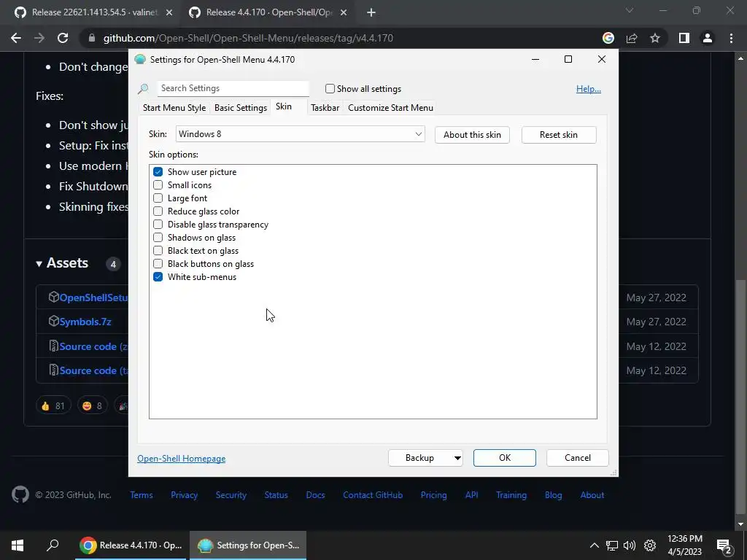Open the Help link
Viewport: 747px width, 560px height.
point(589,88)
